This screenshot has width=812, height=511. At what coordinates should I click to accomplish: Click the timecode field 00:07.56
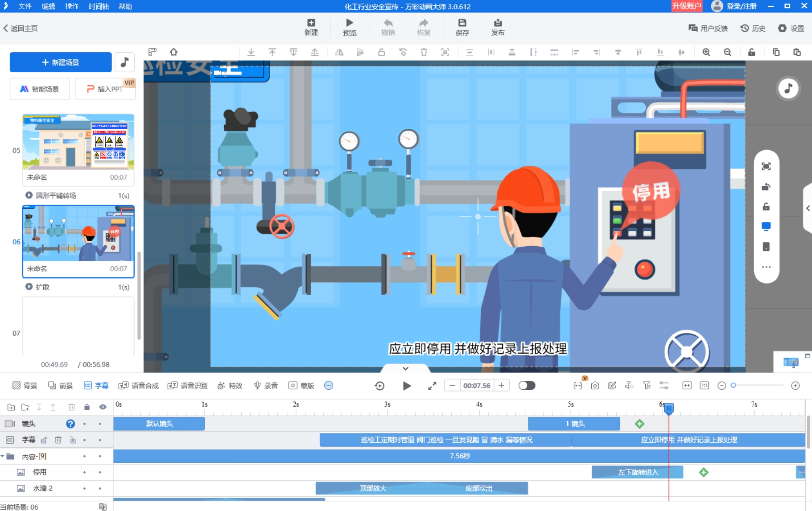click(x=477, y=386)
